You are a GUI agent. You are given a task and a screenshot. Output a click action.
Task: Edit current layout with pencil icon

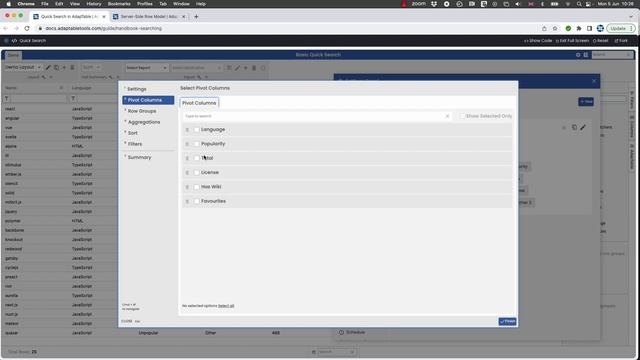point(48,67)
